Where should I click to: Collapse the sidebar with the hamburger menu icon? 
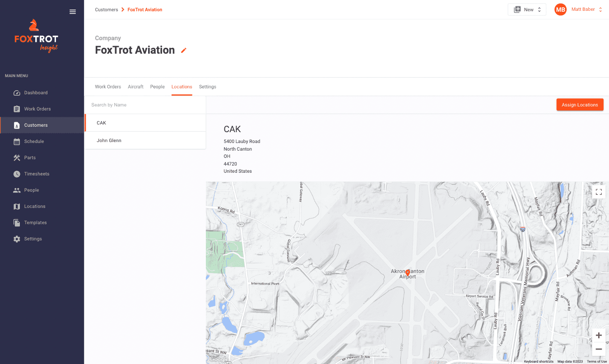point(73,12)
